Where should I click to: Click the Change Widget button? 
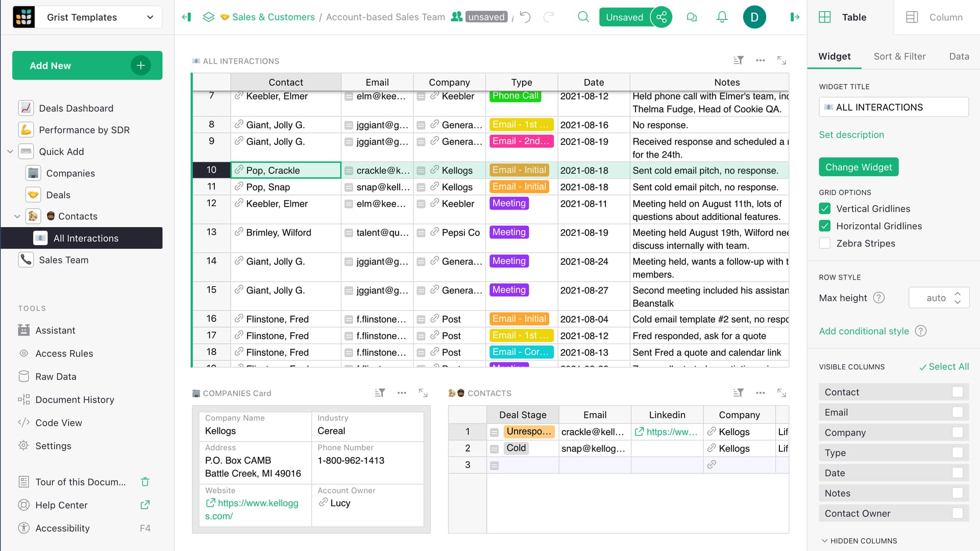pos(859,167)
